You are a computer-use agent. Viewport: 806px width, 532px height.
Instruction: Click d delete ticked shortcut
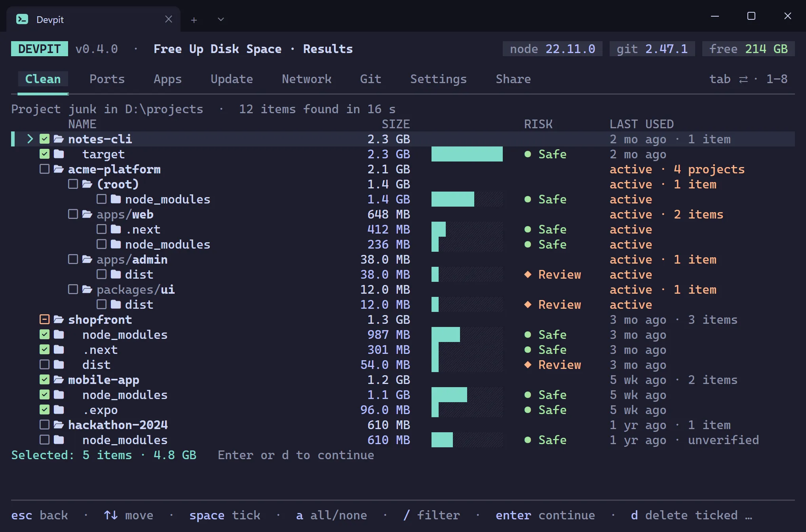coord(691,515)
